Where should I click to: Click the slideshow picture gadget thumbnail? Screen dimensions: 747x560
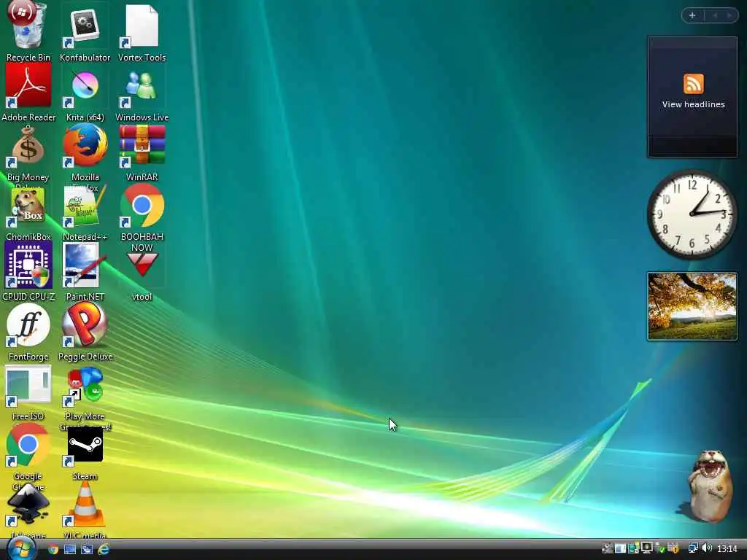692,306
